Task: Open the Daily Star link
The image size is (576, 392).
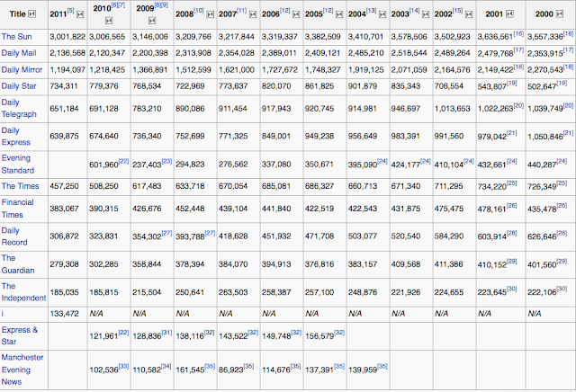Action: coord(19,86)
